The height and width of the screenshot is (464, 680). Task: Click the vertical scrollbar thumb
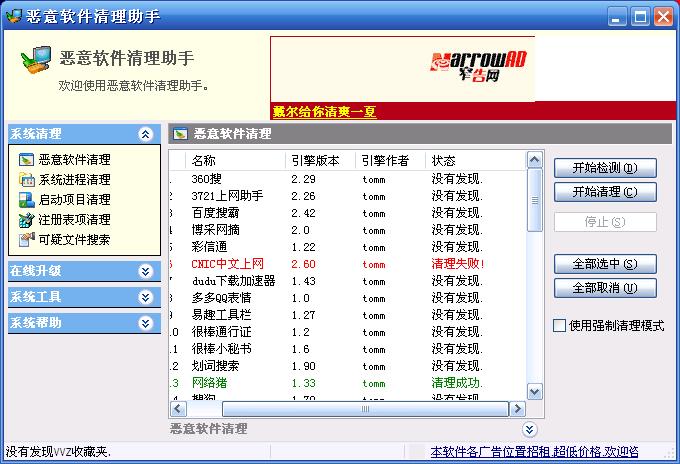pyautogui.click(x=534, y=200)
